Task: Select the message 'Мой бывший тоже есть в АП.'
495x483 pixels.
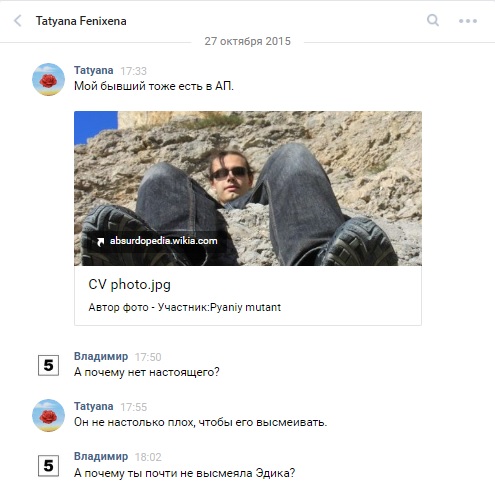Action: pyautogui.click(x=154, y=86)
